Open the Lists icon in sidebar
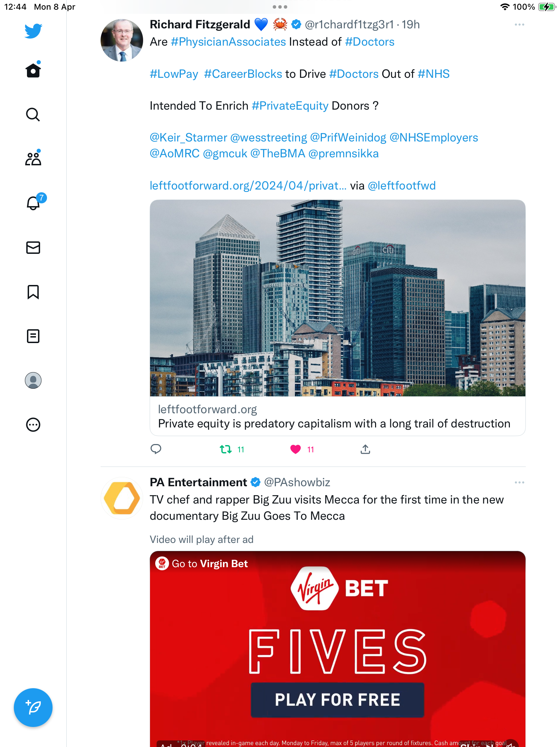The width and height of the screenshot is (560, 747). pyautogui.click(x=33, y=336)
